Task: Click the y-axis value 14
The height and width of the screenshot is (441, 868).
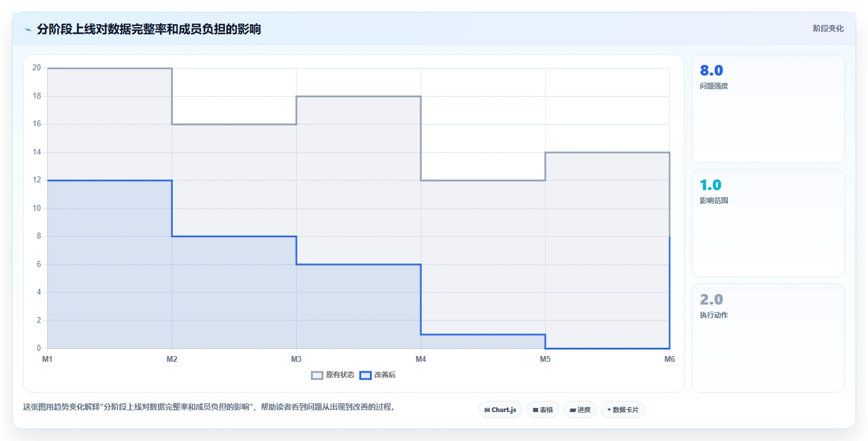Action: tap(37, 152)
